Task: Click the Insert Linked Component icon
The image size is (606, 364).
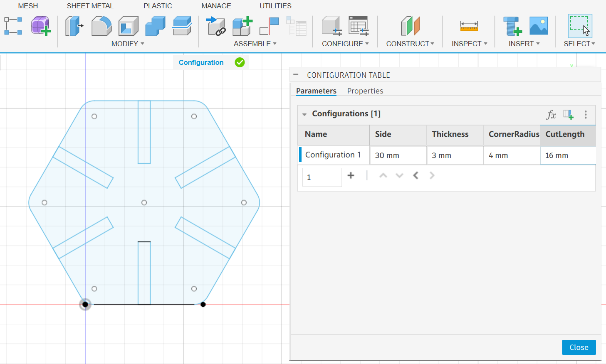Action: tap(216, 26)
